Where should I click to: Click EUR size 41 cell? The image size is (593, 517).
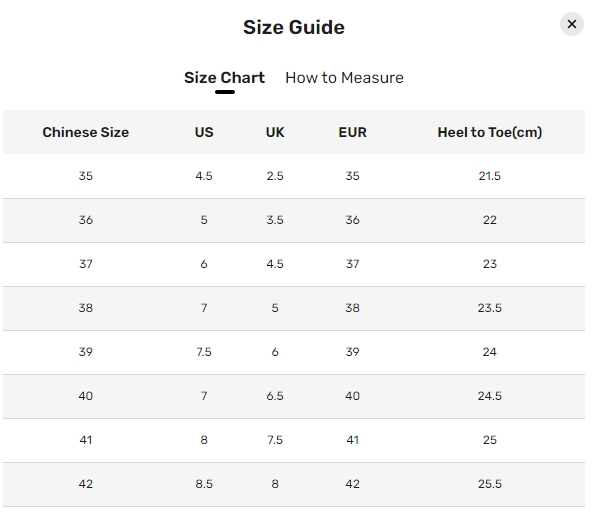(352, 440)
